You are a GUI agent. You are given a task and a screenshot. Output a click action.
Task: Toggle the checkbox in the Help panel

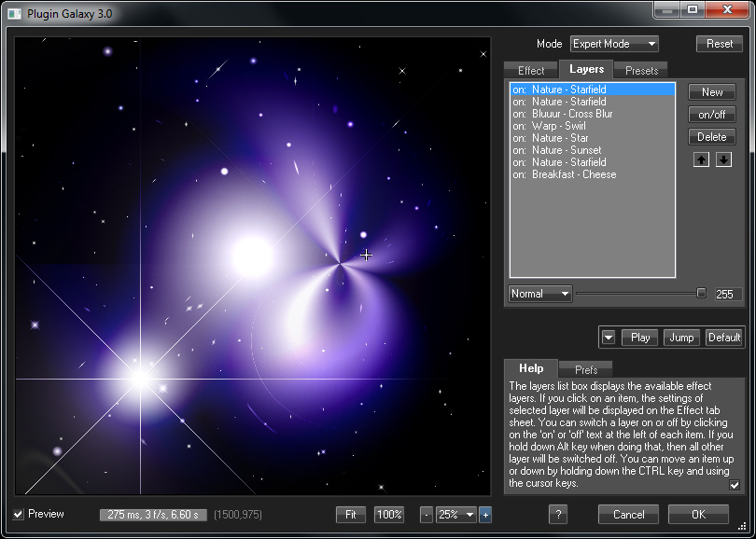[x=735, y=485]
